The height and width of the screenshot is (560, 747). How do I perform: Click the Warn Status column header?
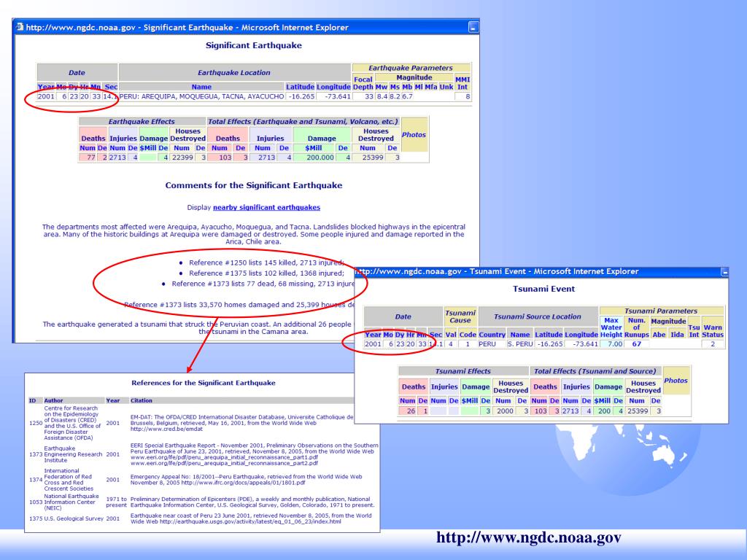click(713, 331)
